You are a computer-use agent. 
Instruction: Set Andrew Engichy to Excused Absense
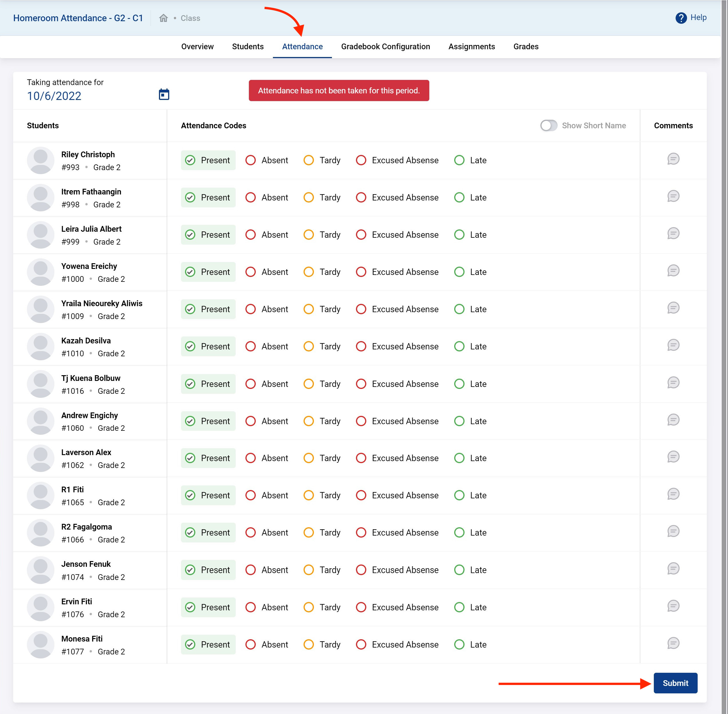point(361,421)
